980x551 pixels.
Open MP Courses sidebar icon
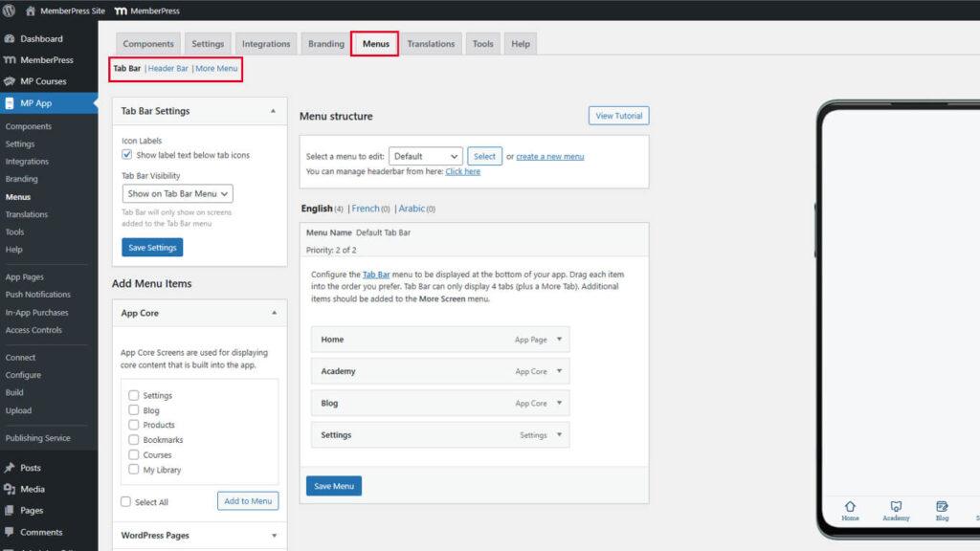tap(10, 81)
